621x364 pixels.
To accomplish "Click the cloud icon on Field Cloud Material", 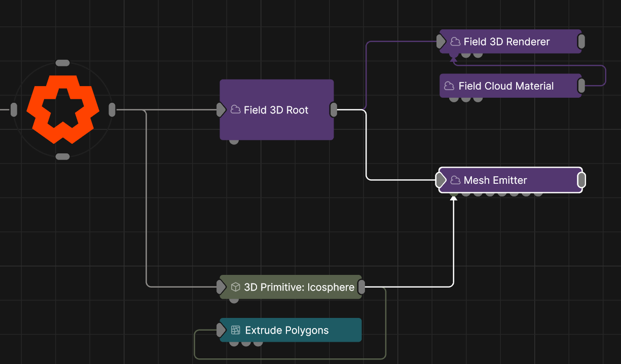I will pos(449,86).
